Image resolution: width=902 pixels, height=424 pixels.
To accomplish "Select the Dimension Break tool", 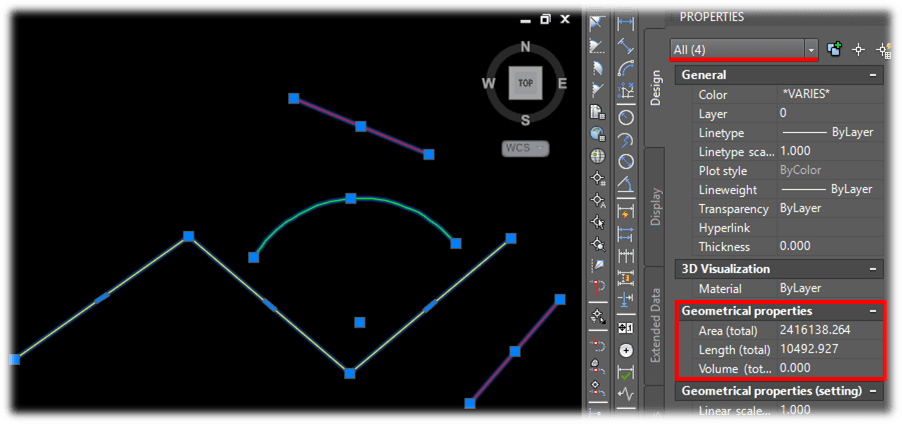I will point(626,300).
